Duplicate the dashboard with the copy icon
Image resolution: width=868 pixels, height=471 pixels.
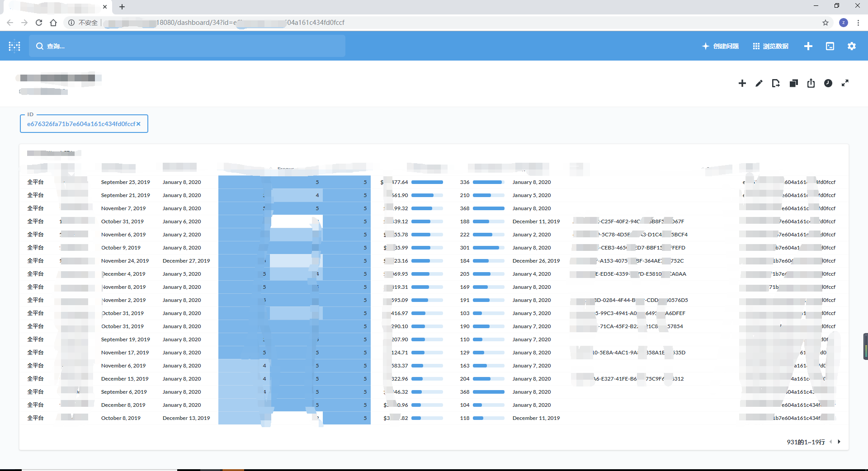coord(794,83)
